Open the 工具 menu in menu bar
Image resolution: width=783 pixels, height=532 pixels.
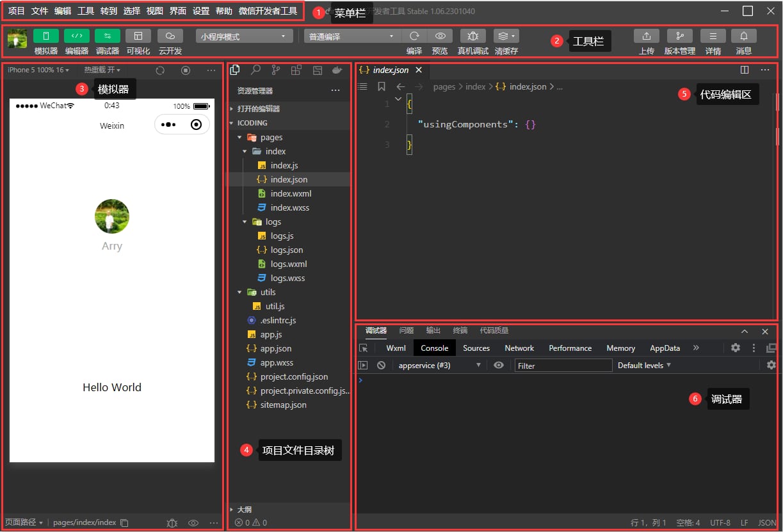pyautogui.click(x=85, y=11)
